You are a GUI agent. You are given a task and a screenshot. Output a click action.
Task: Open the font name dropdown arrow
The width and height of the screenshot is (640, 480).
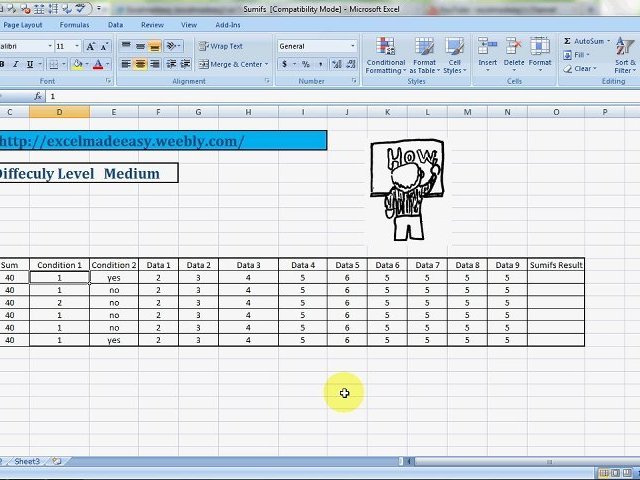pos(50,46)
